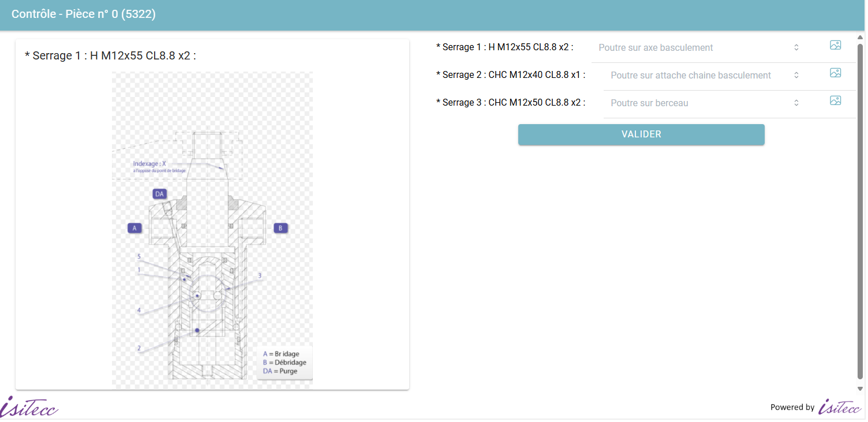Click the picture icon beside Serrage 2

tap(835, 73)
